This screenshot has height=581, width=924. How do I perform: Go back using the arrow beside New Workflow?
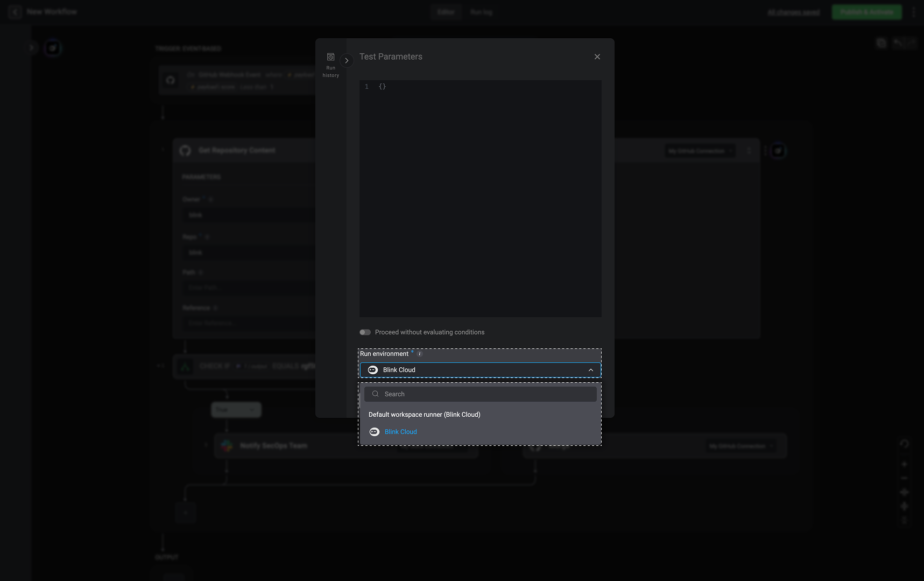pyautogui.click(x=15, y=12)
